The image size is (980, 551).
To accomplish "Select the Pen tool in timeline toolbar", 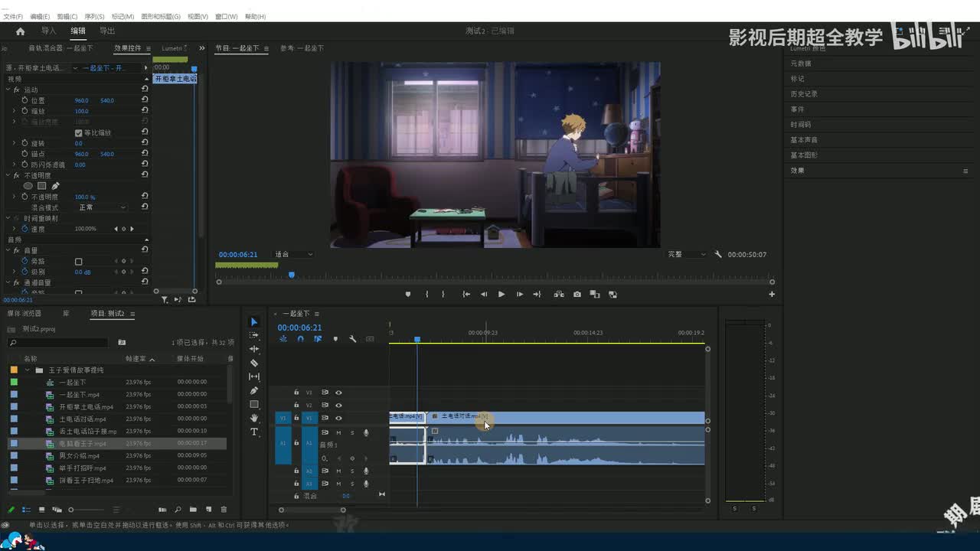I will pos(254,390).
